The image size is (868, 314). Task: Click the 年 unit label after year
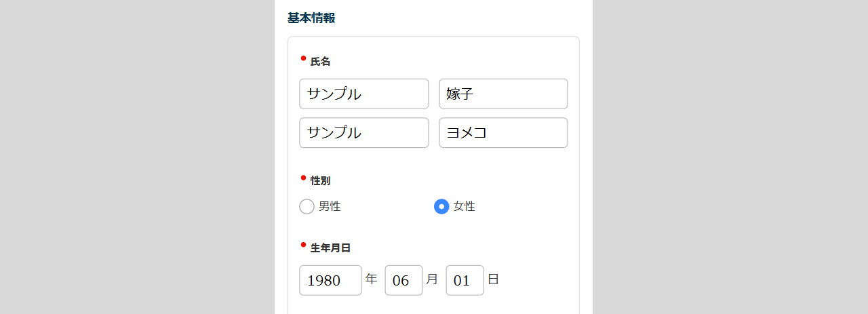pyautogui.click(x=371, y=279)
